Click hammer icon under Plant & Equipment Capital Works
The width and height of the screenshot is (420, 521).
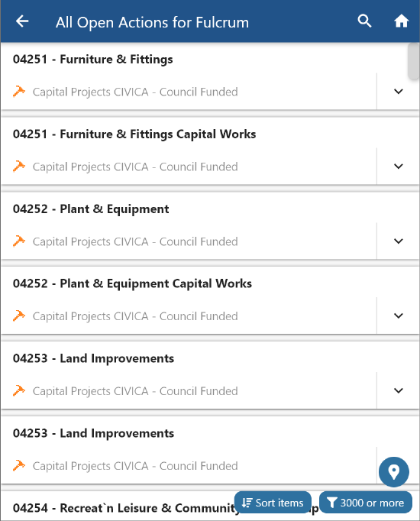pyautogui.click(x=19, y=316)
